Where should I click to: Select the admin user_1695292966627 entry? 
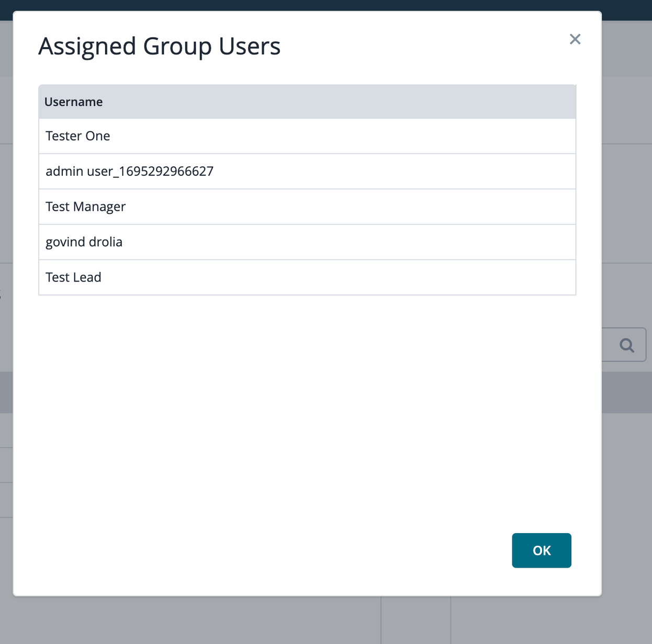click(x=129, y=171)
